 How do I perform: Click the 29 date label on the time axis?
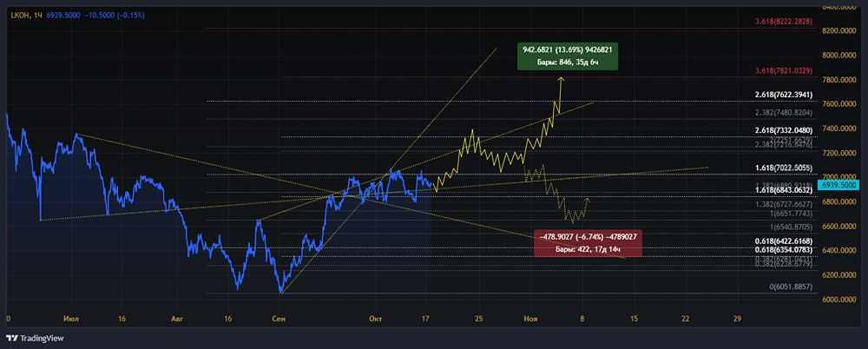737,319
